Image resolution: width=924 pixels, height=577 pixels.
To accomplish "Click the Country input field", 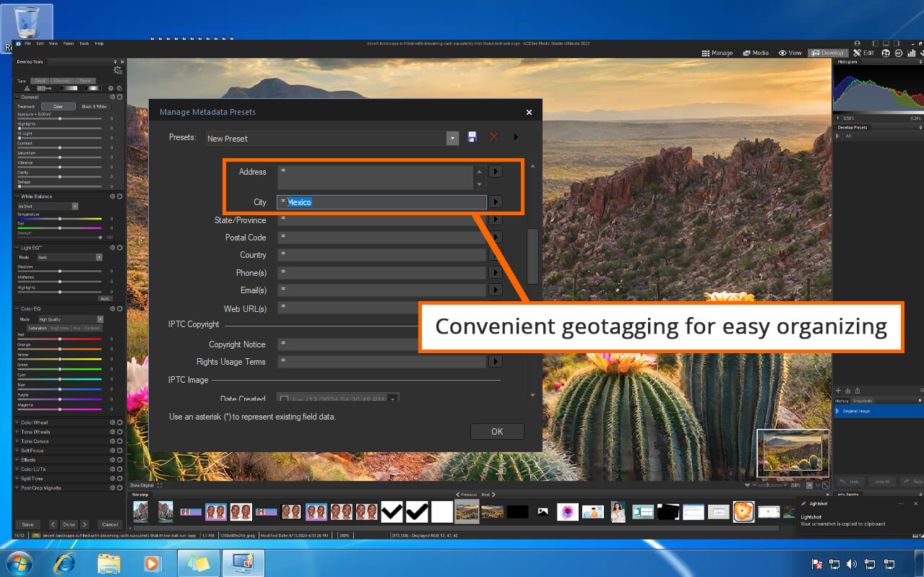I will click(x=382, y=255).
